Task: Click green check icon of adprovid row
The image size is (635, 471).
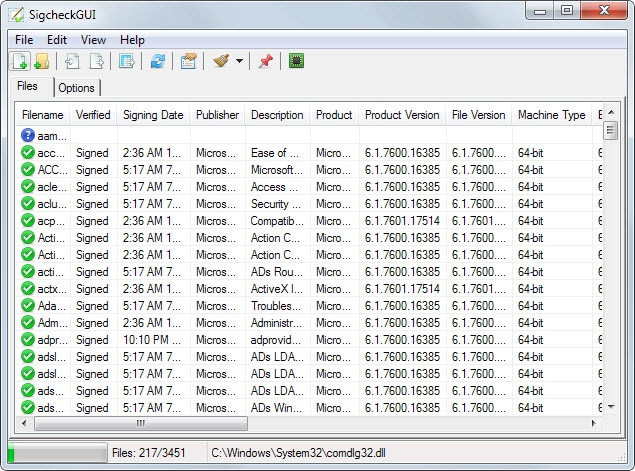Action: coord(28,340)
